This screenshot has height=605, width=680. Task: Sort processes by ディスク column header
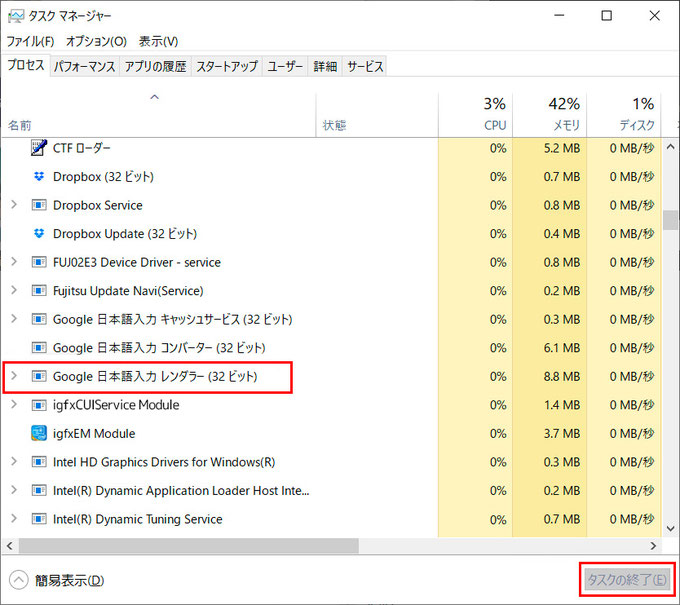(624, 114)
